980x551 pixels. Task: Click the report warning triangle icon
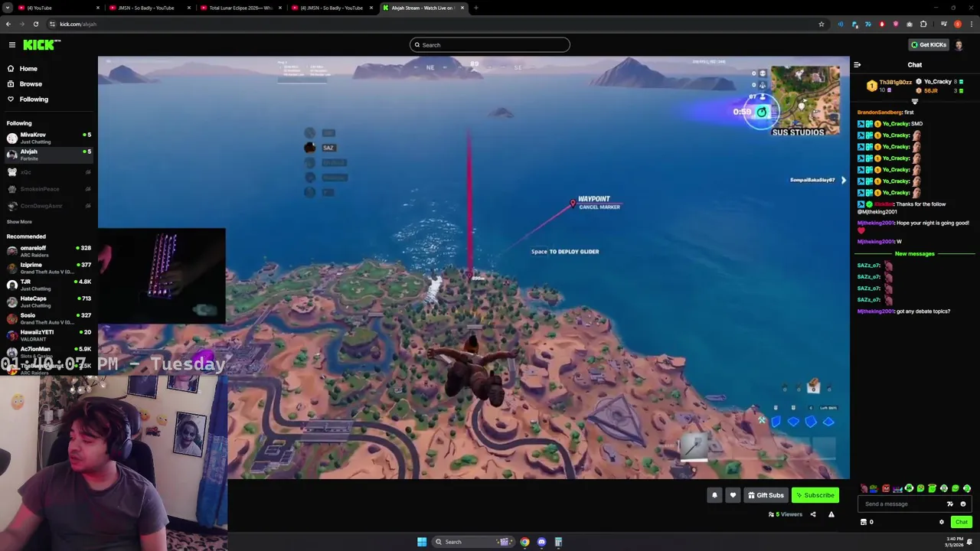(x=831, y=514)
